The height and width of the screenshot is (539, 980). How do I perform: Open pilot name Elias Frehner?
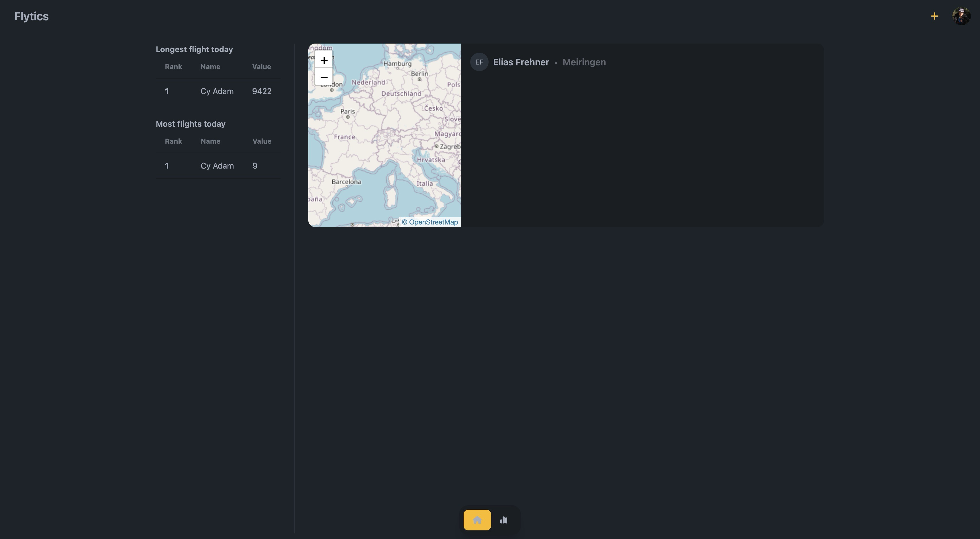[521, 62]
